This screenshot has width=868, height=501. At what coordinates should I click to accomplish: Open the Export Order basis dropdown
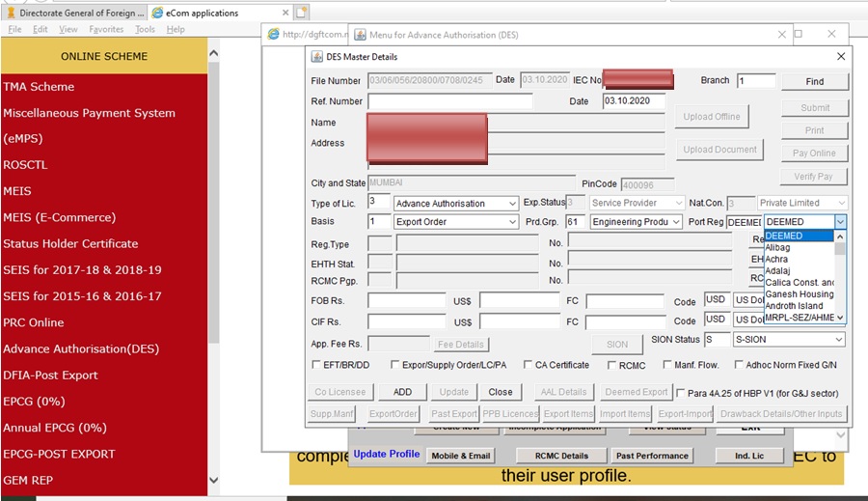click(513, 222)
